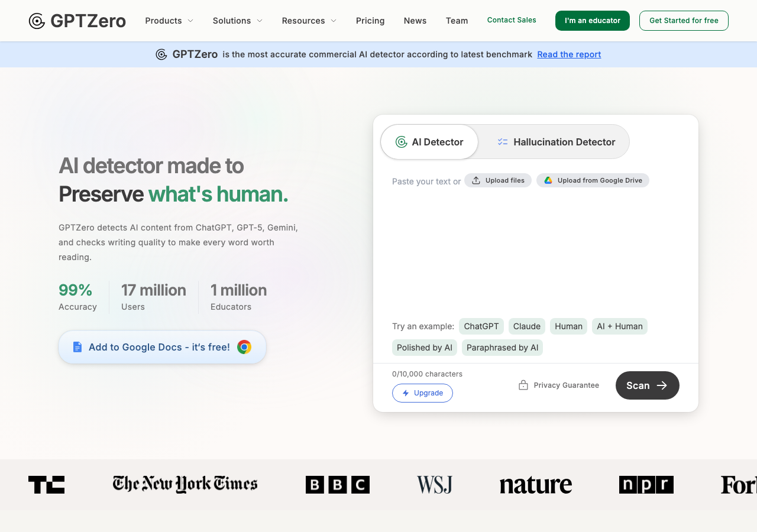This screenshot has height=532, width=757.
Task: Follow the Read the report link
Action: pos(569,54)
